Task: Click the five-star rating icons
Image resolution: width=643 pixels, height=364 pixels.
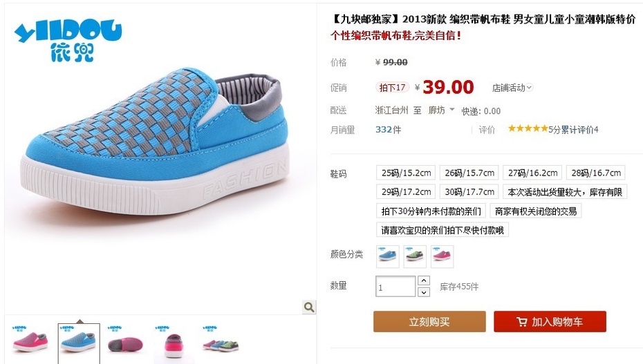Action: tap(528, 129)
